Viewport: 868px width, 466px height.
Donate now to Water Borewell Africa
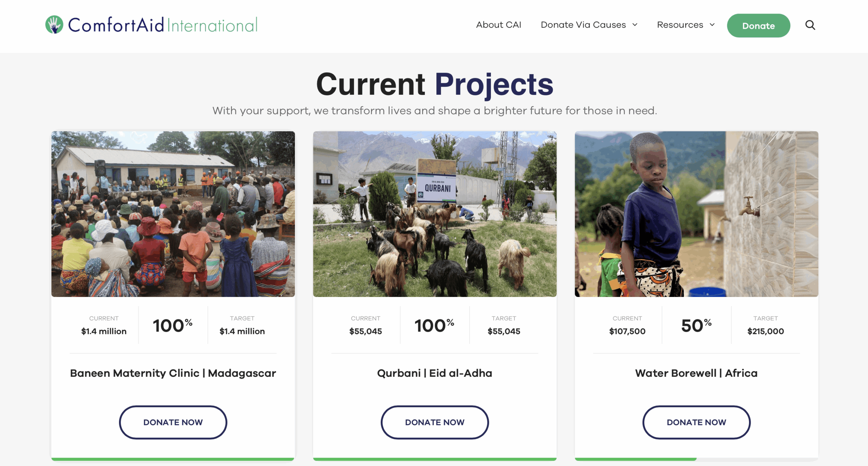[696, 422]
